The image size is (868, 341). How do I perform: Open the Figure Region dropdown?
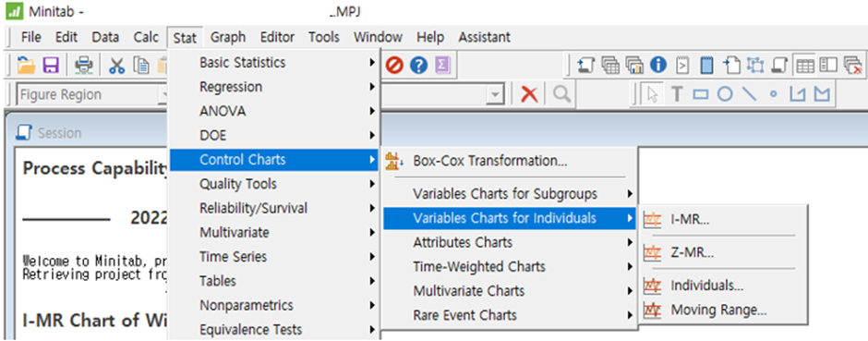pos(164,95)
